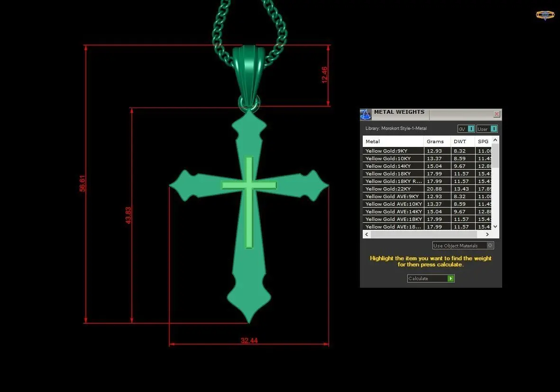Select the Yellow Gold AVE:14KY row

[427, 212]
